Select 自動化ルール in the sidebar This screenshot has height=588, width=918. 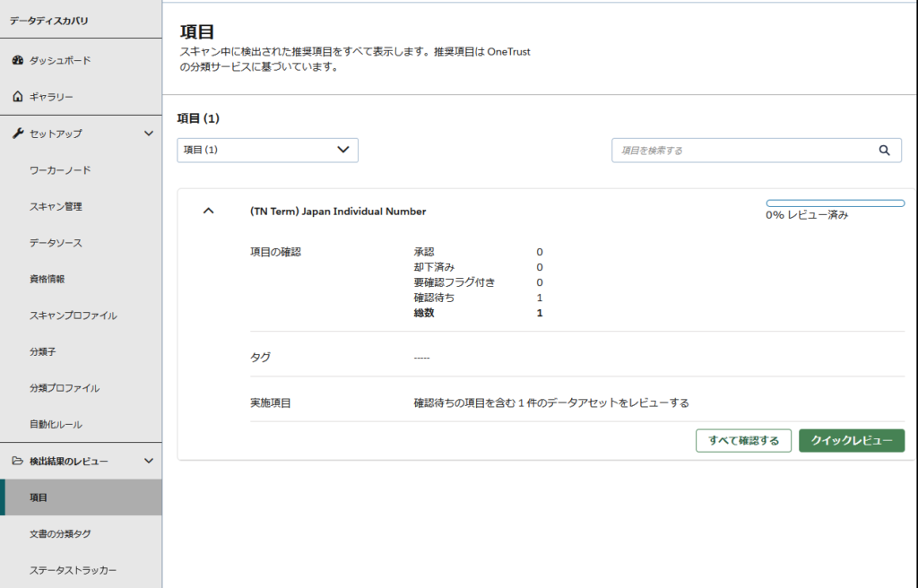(56, 424)
